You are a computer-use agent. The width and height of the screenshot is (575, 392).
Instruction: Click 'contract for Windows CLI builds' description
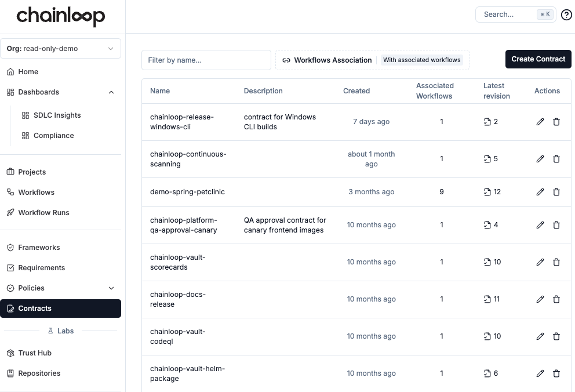click(x=279, y=122)
